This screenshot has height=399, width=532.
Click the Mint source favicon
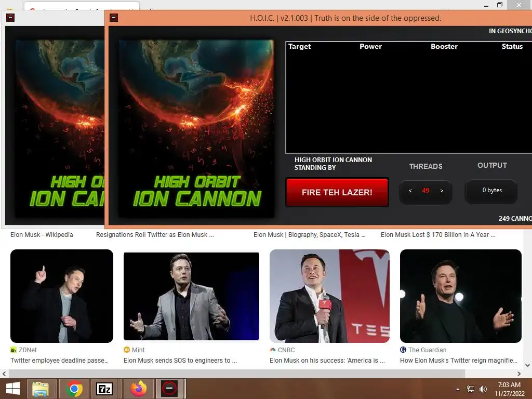click(x=127, y=350)
